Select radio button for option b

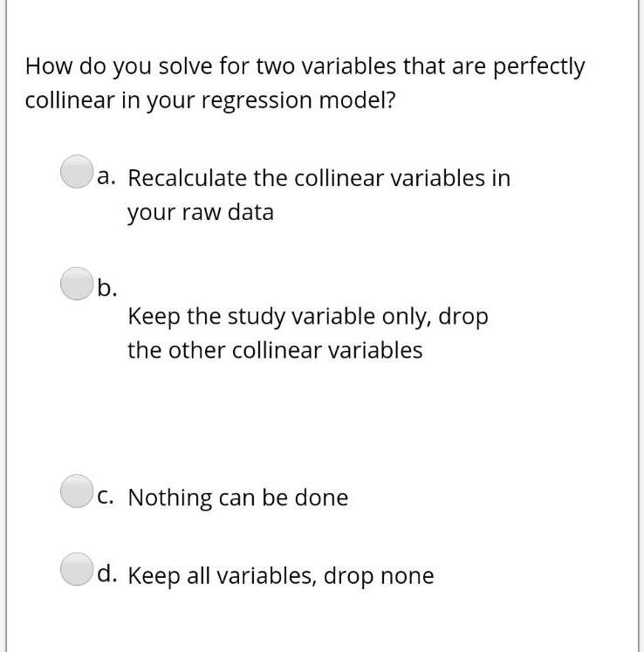(x=77, y=284)
